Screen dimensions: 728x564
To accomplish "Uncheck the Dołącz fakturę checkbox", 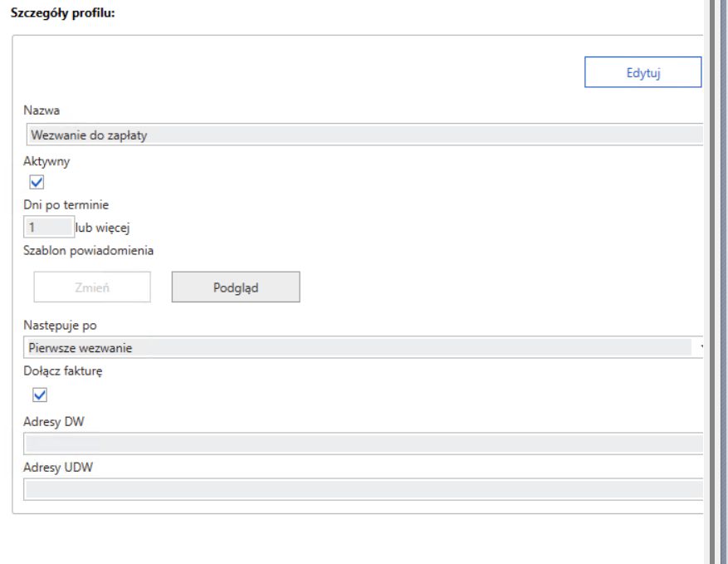I will point(37,395).
